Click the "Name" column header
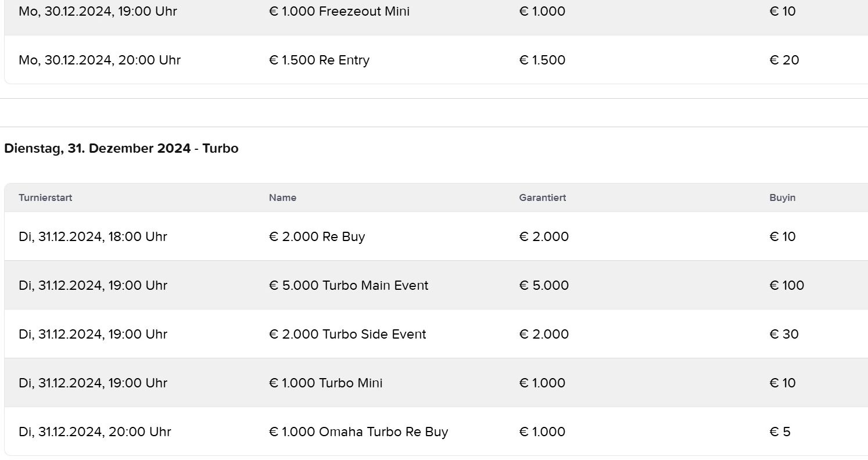Viewport: 868px width, 460px height. 282,197
